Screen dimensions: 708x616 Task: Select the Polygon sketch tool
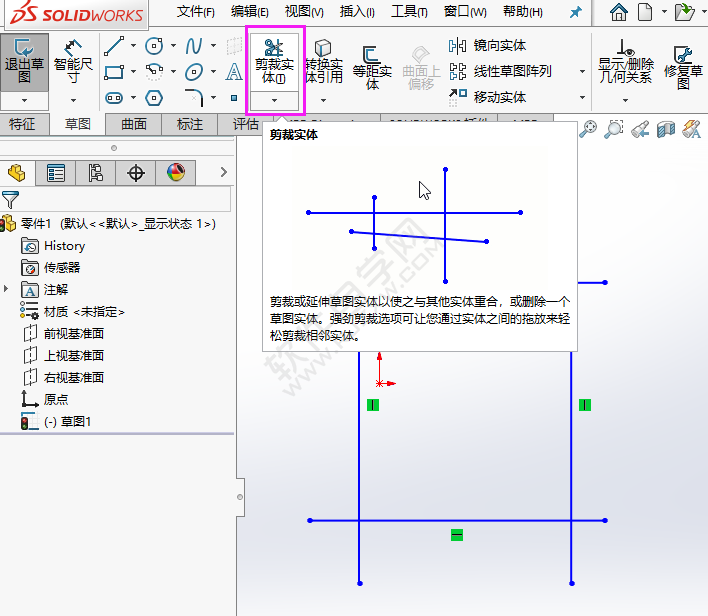tap(154, 98)
